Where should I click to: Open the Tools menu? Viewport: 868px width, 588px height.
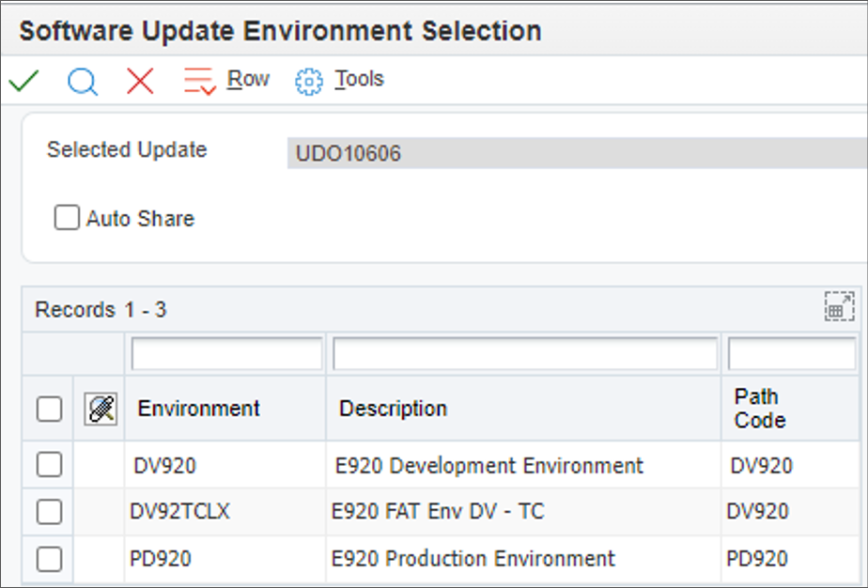359,80
